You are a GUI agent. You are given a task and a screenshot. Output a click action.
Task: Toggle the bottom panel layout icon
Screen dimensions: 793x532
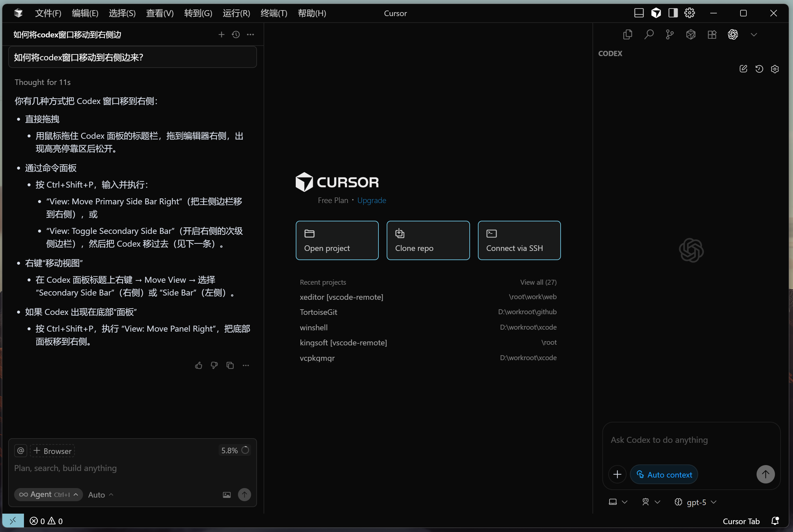pos(639,13)
